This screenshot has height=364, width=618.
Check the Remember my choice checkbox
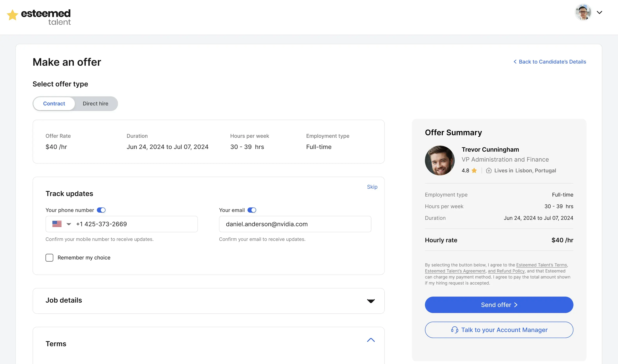(49, 258)
